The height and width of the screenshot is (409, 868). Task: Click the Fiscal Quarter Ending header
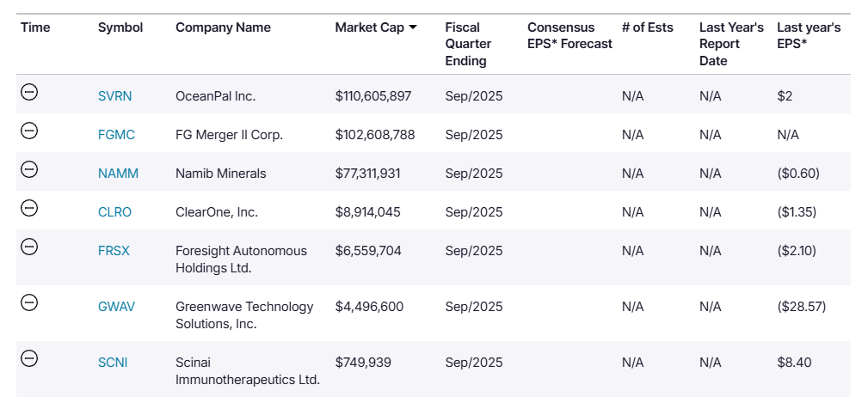(x=468, y=44)
